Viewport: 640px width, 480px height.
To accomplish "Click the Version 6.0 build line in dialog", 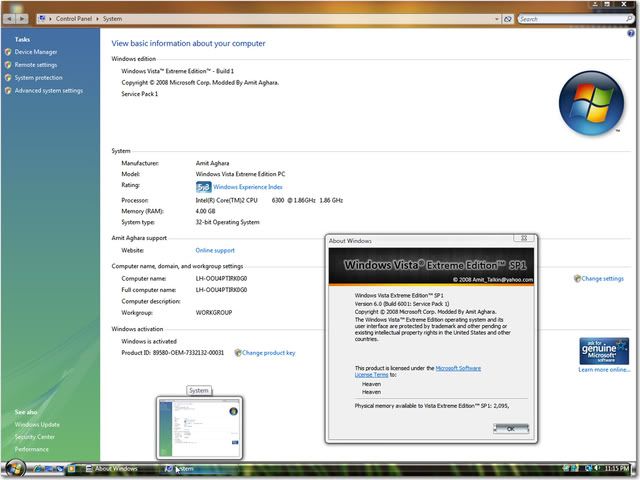I will tap(402, 304).
